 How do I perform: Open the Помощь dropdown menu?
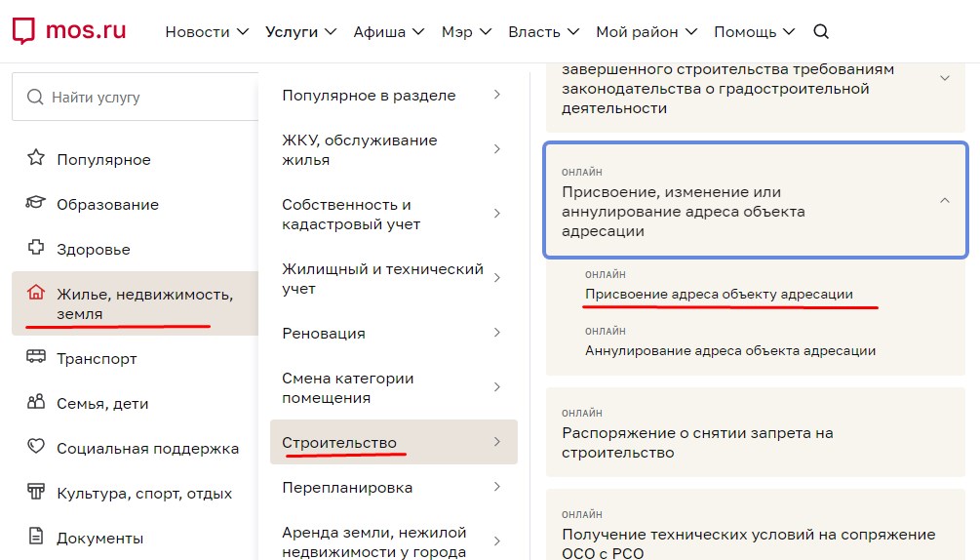[755, 32]
